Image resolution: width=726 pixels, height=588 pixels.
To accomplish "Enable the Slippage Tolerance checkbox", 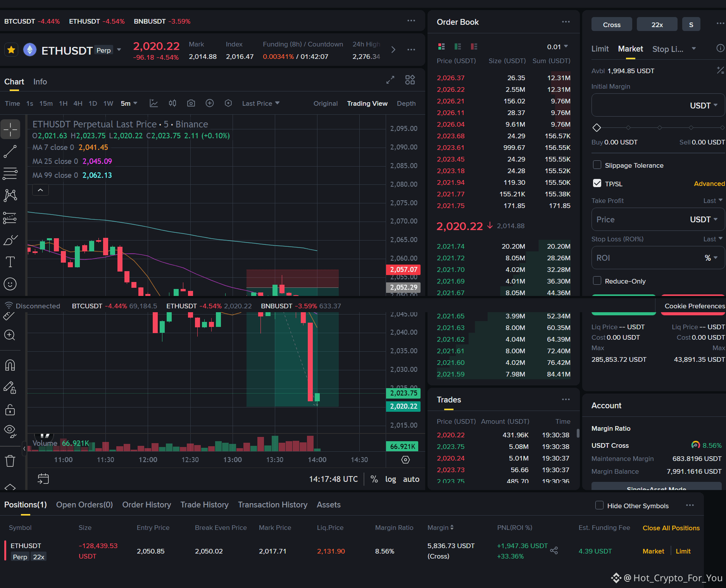I will point(597,165).
